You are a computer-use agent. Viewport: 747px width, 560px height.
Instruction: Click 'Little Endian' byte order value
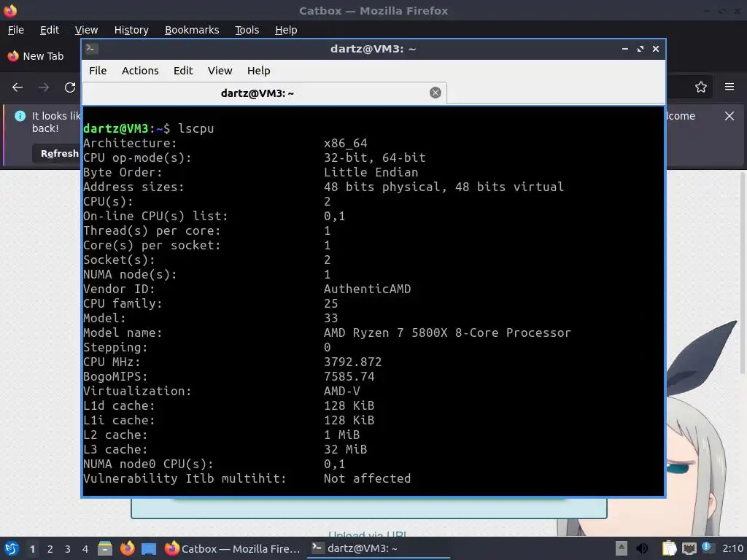(371, 172)
